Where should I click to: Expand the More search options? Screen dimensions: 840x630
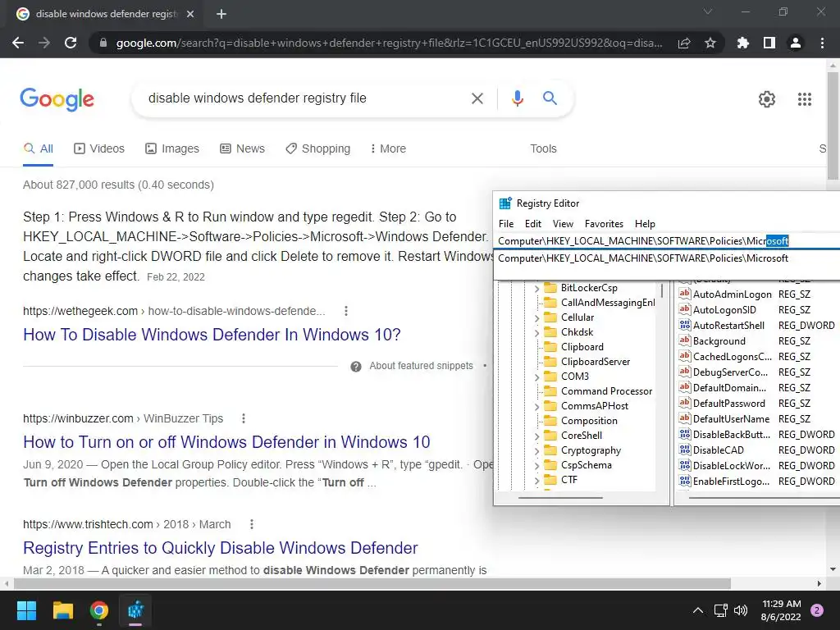click(388, 149)
